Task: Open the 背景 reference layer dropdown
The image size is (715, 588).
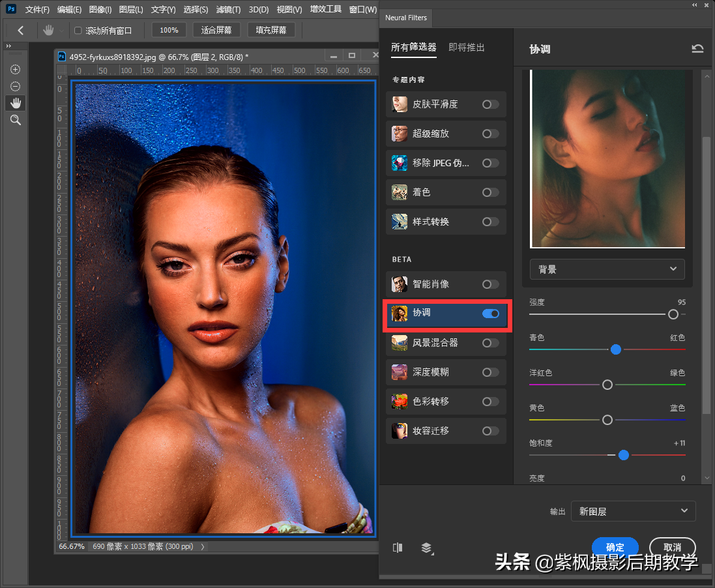Action: [607, 269]
